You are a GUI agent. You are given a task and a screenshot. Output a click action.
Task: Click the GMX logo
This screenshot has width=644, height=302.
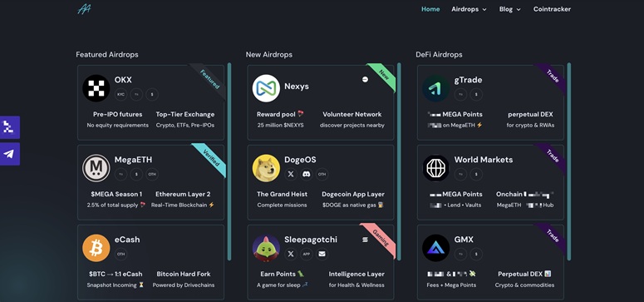(436, 248)
